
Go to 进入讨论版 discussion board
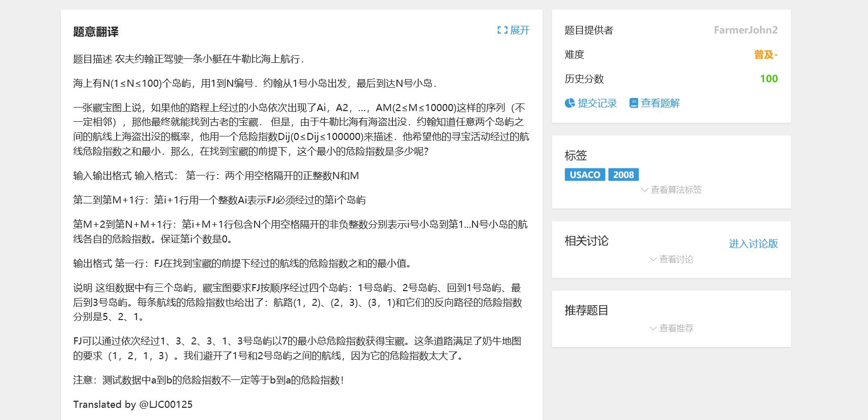click(753, 244)
